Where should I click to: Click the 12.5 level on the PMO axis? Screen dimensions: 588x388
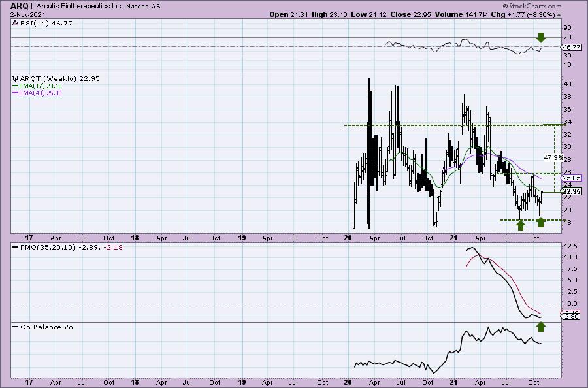[570, 246]
